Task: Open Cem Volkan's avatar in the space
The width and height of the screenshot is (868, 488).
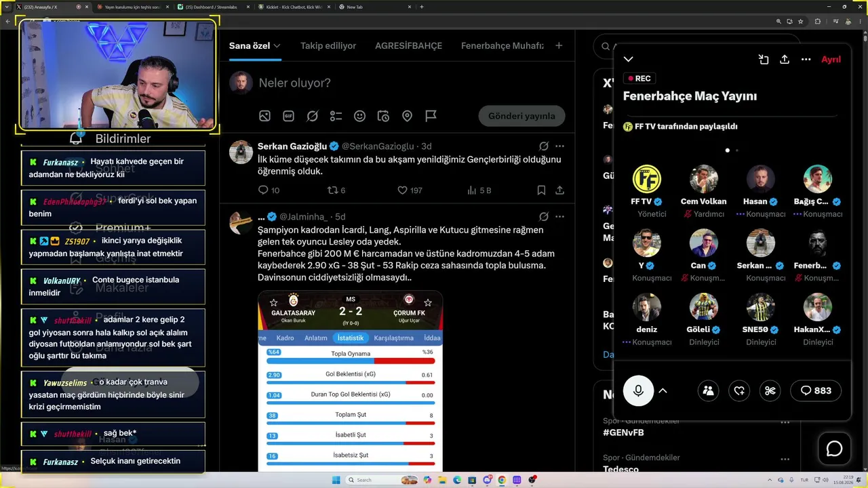Action: [x=703, y=179]
